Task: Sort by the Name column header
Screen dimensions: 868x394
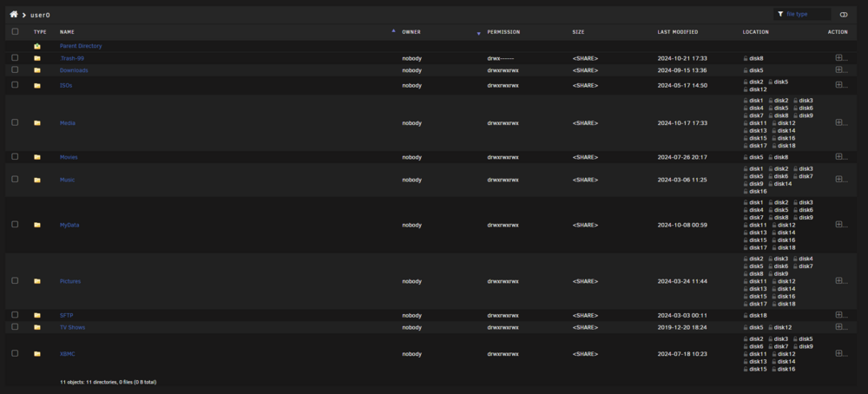Action: [x=67, y=32]
